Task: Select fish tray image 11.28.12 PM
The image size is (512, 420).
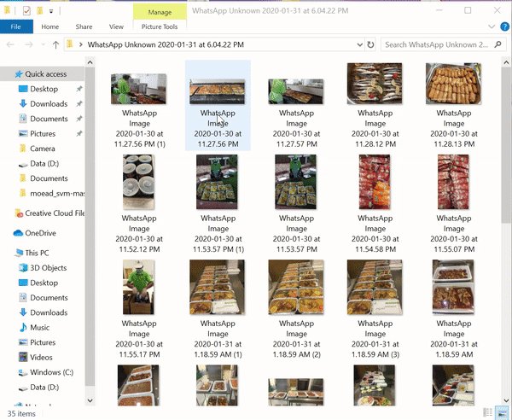Action: click(x=375, y=84)
